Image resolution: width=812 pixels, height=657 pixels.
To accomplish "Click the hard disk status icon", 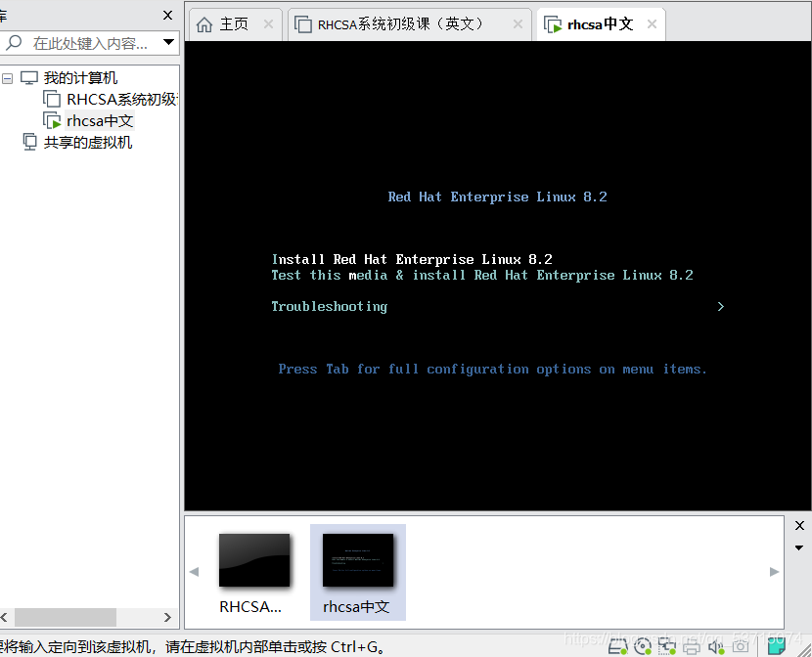I will pyautogui.click(x=617, y=646).
